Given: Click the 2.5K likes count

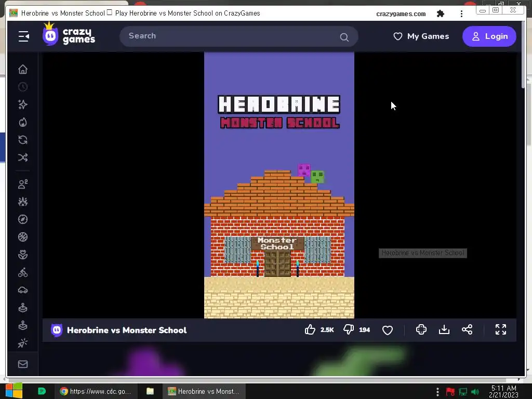Looking at the screenshot, I should [327, 330].
